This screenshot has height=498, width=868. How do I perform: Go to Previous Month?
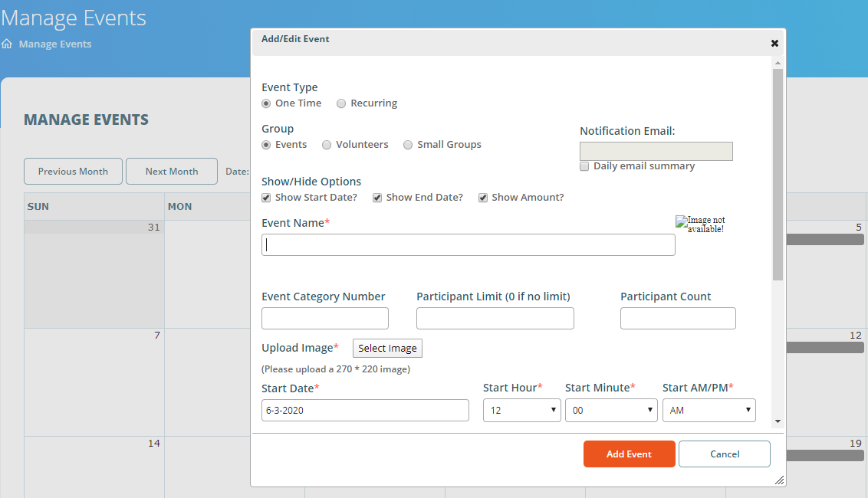73,172
